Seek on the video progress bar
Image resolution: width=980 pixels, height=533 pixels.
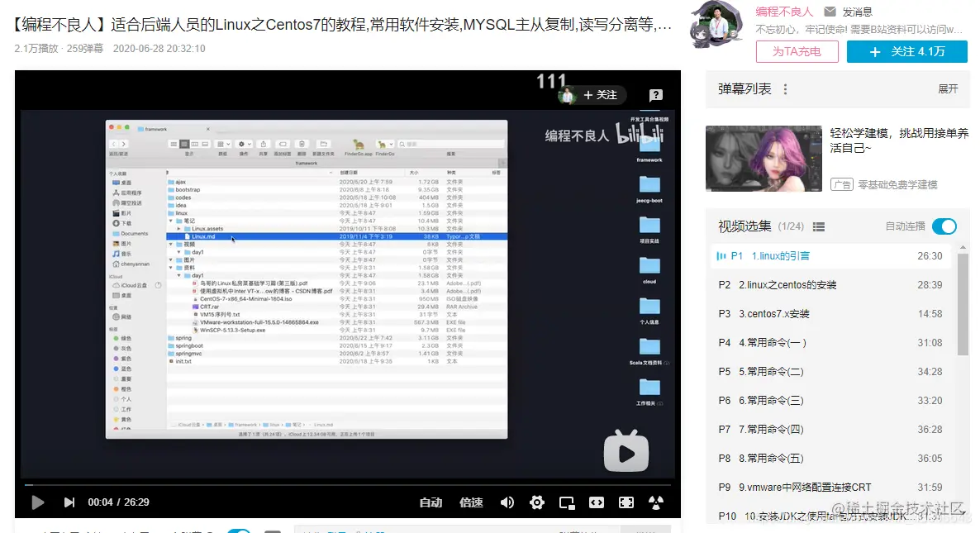348,484
